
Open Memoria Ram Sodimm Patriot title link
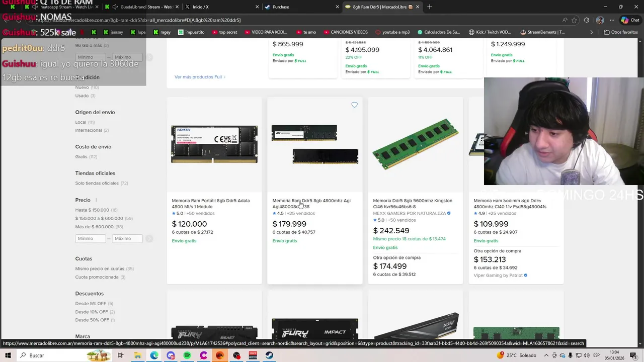[510, 204]
